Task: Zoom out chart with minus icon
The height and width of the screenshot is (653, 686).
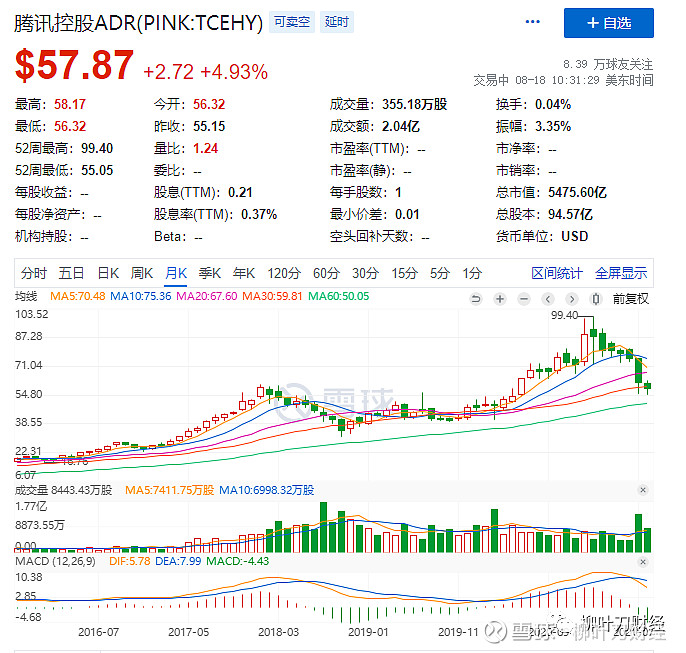Action: tap(524, 299)
